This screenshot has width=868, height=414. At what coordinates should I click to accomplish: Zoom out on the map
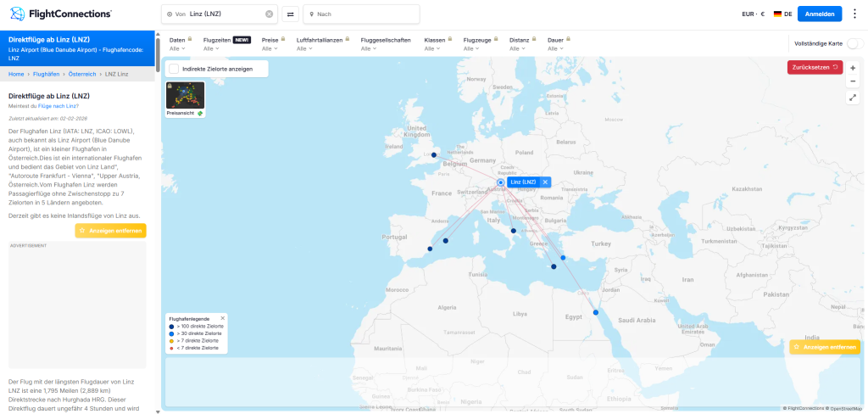tap(853, 81)
